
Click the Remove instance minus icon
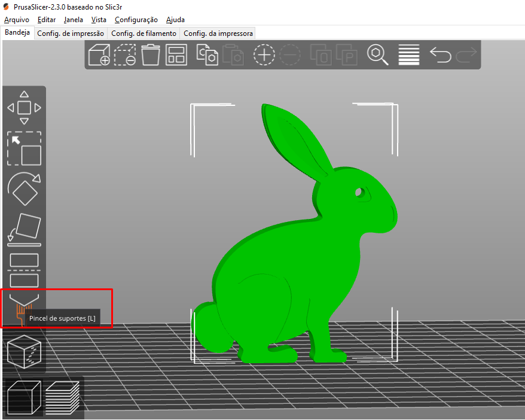pos(289,54)
